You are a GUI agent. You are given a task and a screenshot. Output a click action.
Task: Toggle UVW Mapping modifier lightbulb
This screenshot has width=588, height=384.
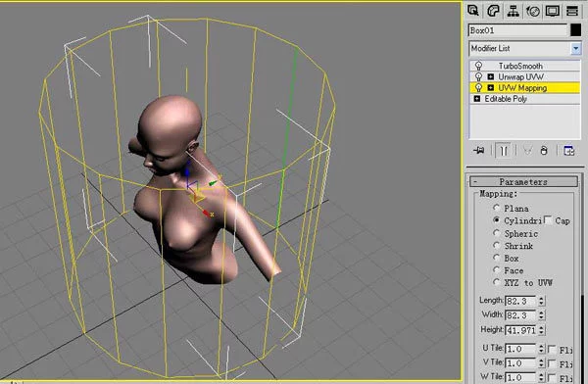point(478,88)
